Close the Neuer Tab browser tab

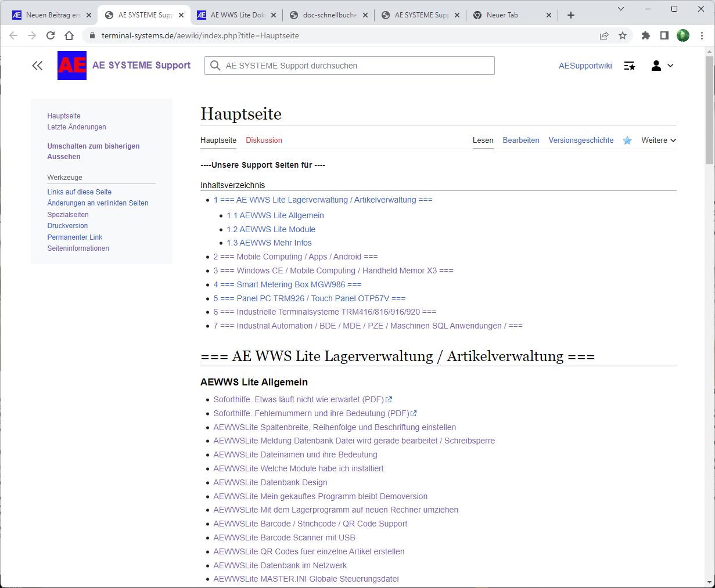(x=549, y=15)
